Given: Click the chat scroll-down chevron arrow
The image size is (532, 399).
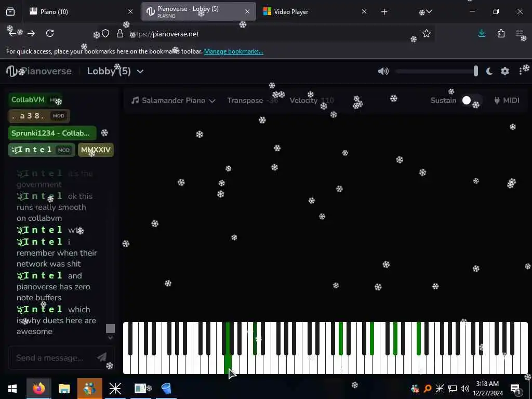Looking at the screenshot, I should tap(110, 338).
